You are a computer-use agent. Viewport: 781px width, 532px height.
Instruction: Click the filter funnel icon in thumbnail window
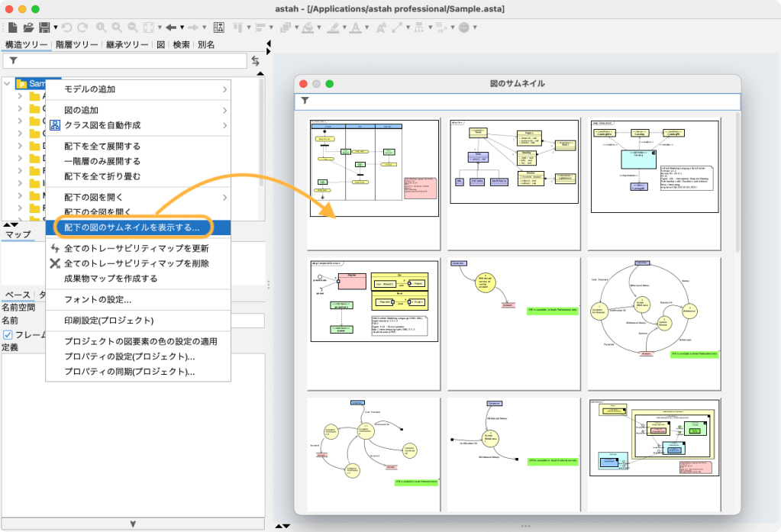pos(305,101)
